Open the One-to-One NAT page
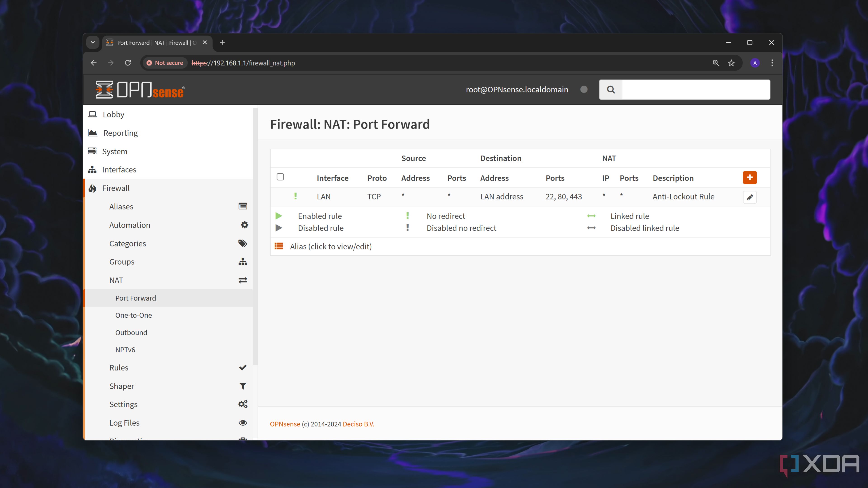The height and width of the screenshot is (488, 868). tap(133, 315)
